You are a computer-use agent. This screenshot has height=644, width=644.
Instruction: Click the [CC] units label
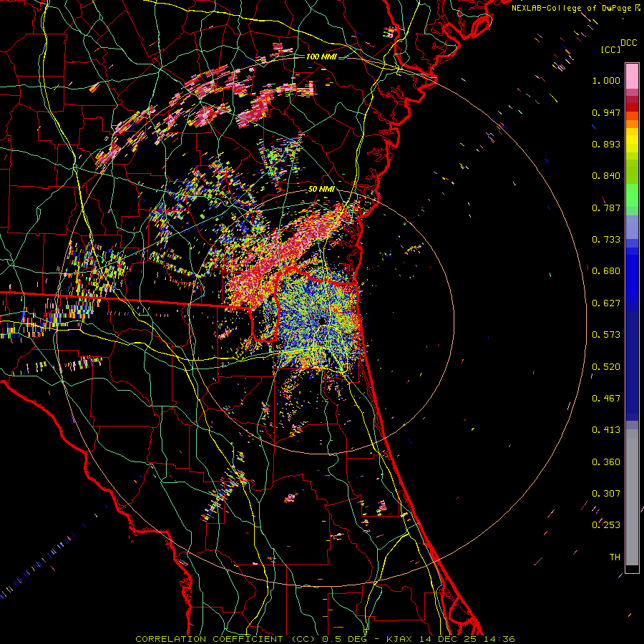click(x=610, y=49)
